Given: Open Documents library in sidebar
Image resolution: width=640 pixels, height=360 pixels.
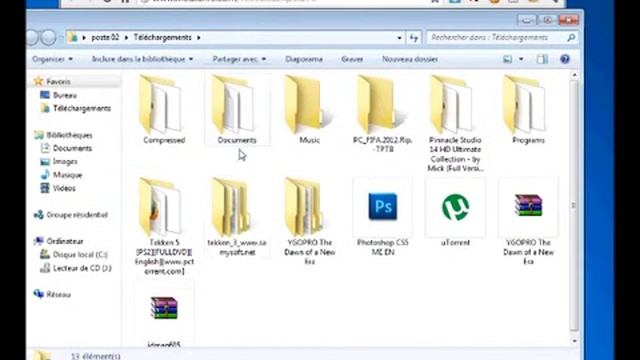Looking at the screenshot, I should [x=72, y=148].
